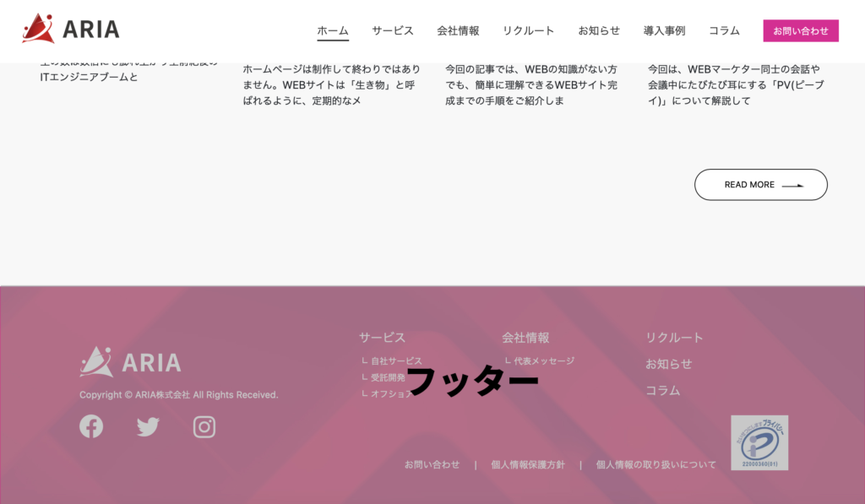The image size is (865, 504).
Task: Select お知らせ in header navigation
Action: point(599,30)
